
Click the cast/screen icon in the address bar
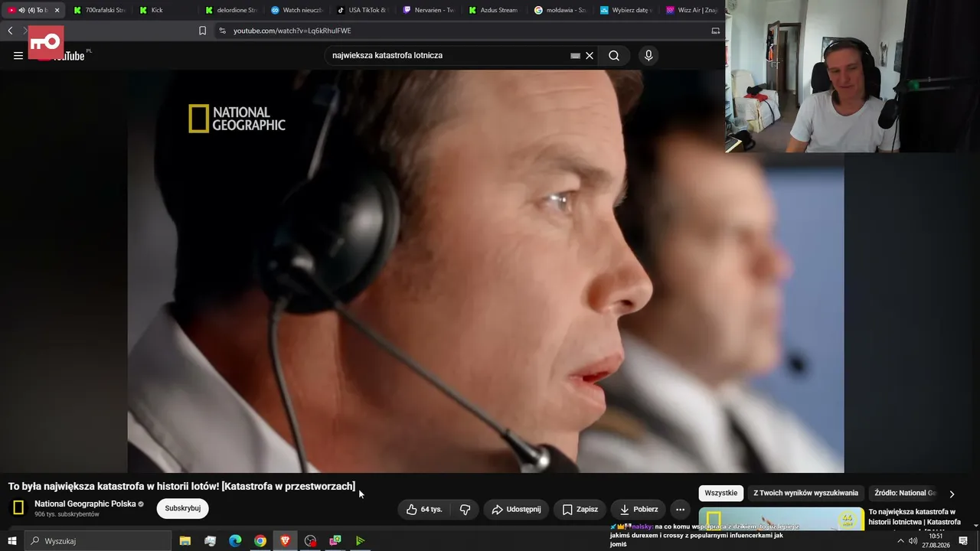716,31
